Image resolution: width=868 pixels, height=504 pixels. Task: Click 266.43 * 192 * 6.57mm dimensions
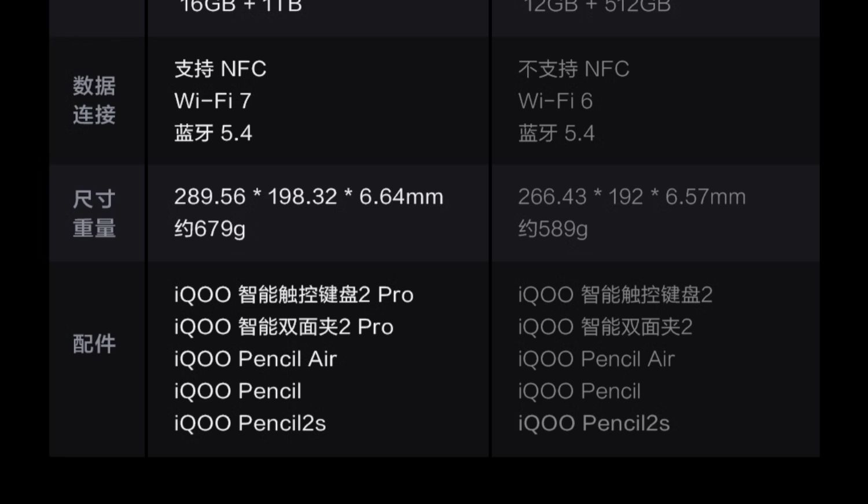[x=632, y=197]
